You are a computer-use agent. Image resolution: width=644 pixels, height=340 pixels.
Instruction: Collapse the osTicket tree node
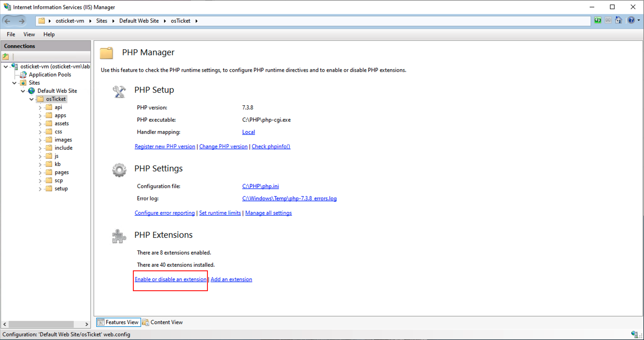(31, 99)
